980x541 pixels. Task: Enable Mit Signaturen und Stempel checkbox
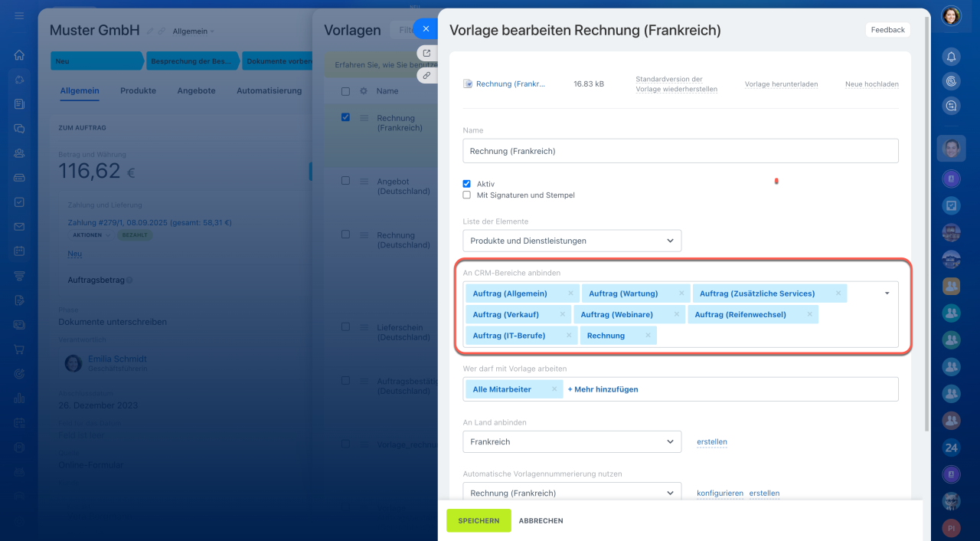pos(467,195)
